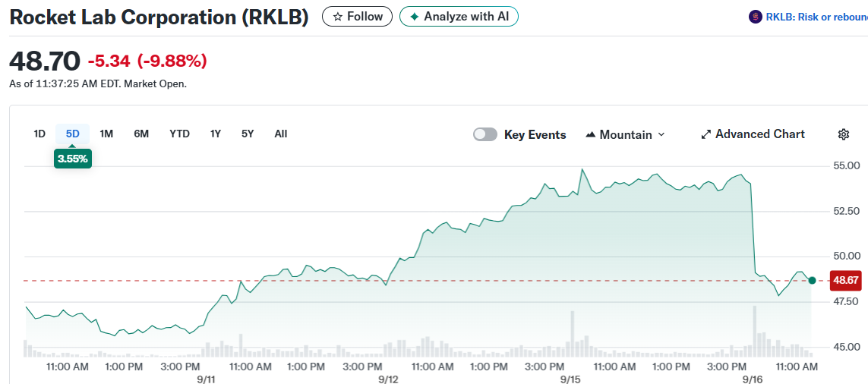868x384 pixels.
Task: Select the 1D range tab
Action: (x=39, y=134)
